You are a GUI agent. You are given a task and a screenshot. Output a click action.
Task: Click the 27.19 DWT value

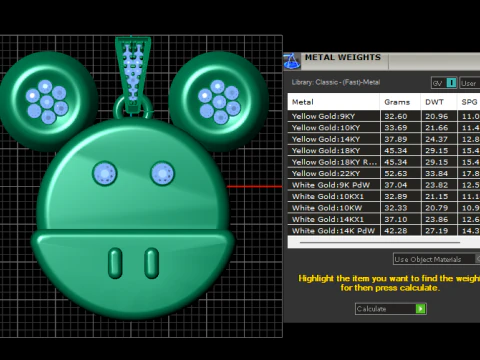(x=436, y=231)
